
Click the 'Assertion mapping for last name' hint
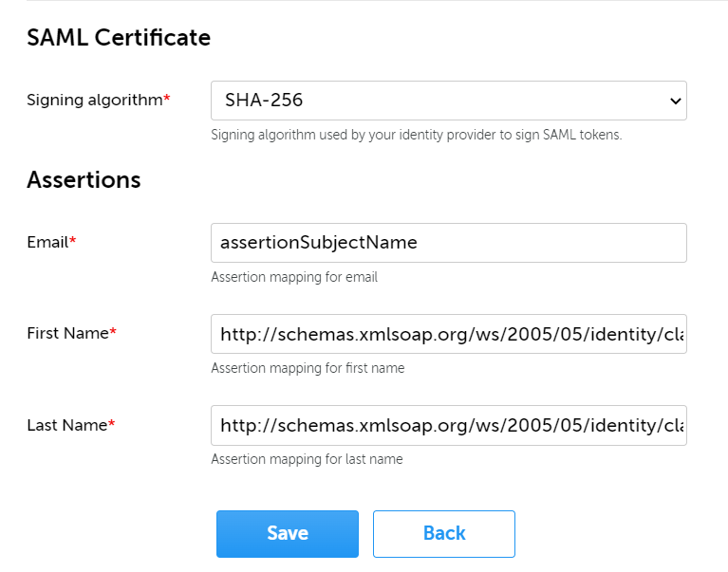(307, 459)
